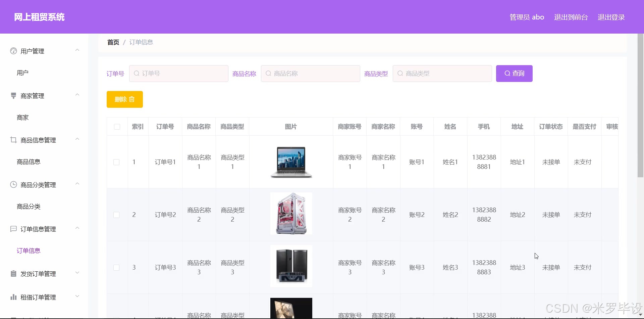Click the 商品信息管理 sidebar icon

[13, 140]
